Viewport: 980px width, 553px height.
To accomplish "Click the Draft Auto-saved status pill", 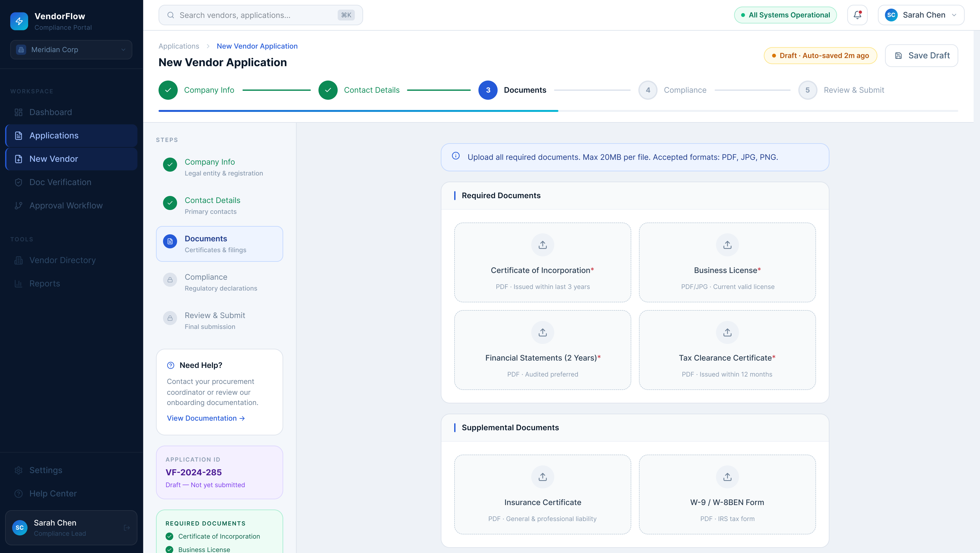I will [820, 56].
